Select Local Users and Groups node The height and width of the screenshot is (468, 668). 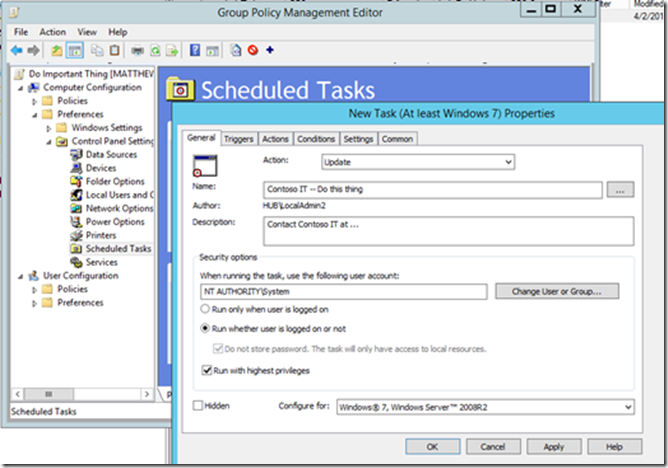click(120, 195)
